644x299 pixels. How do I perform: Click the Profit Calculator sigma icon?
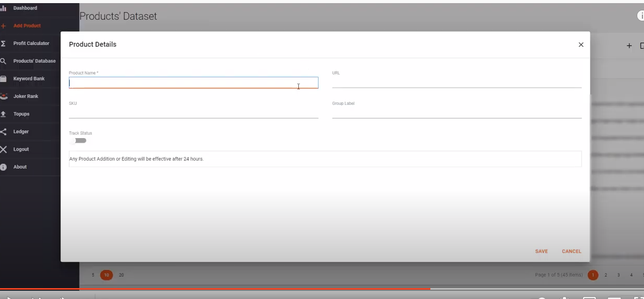coord(3,44)
